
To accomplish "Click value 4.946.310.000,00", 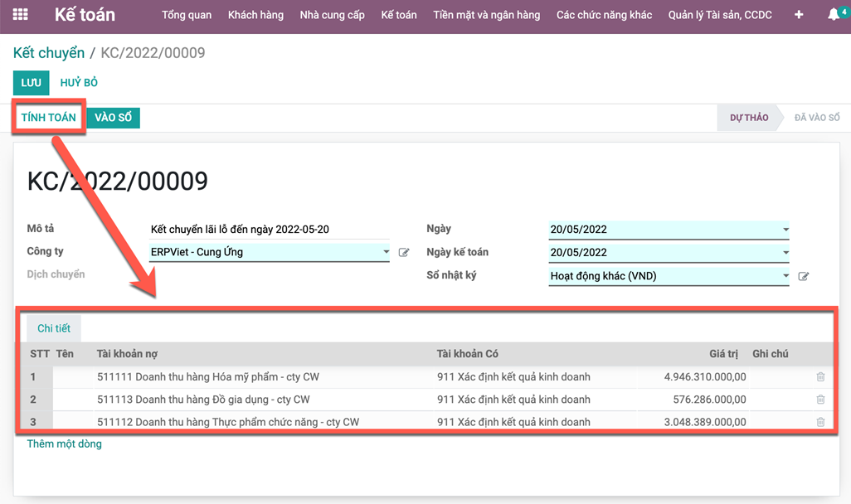I will (x=705, y=376).
